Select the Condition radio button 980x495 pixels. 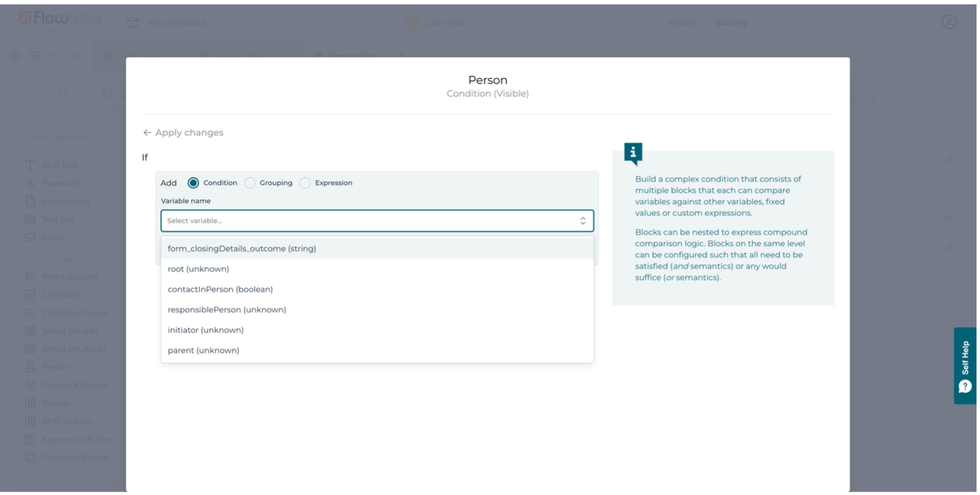click(193, 183)
